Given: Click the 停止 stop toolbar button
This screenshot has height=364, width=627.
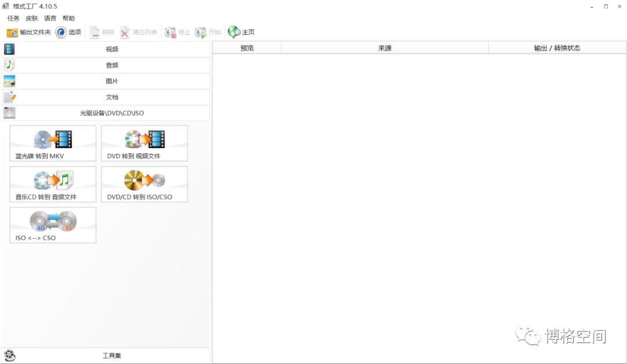Looking at the screenshot, I should click(x=178, y=33).
